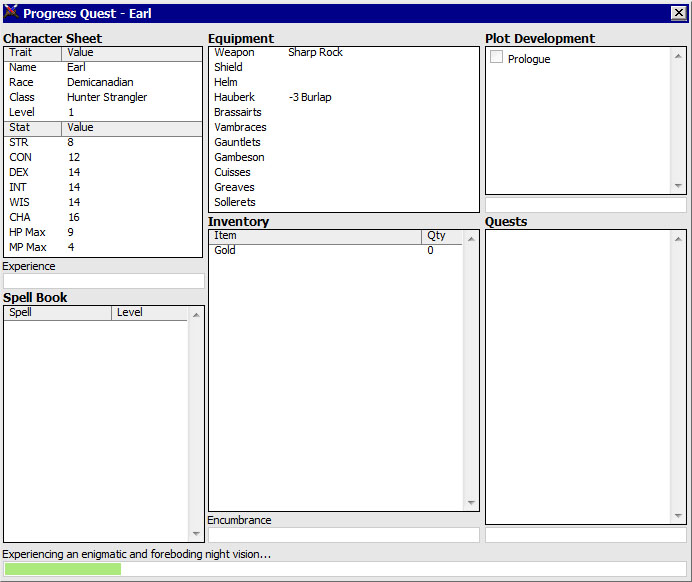Select the Helm equipment row
Viewport: 692px width, 582px height.
(x=344, y=83)
